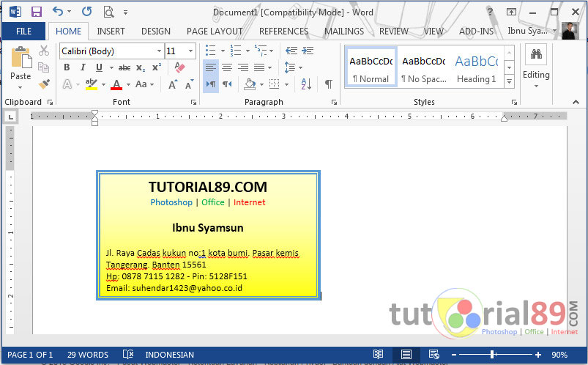Viewport: 588px width, 365px height.
Task: Apply yellow text highlight color
Action: pos(91,84)
